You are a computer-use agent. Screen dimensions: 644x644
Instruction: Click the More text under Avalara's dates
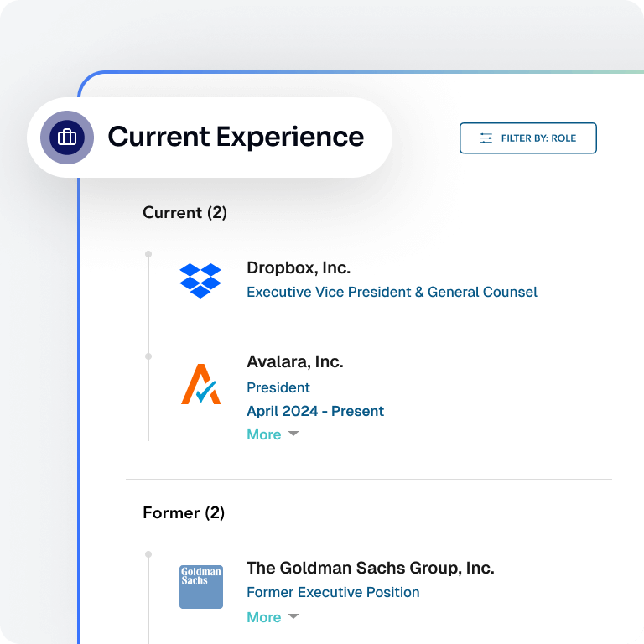click(x=263, y=434)
